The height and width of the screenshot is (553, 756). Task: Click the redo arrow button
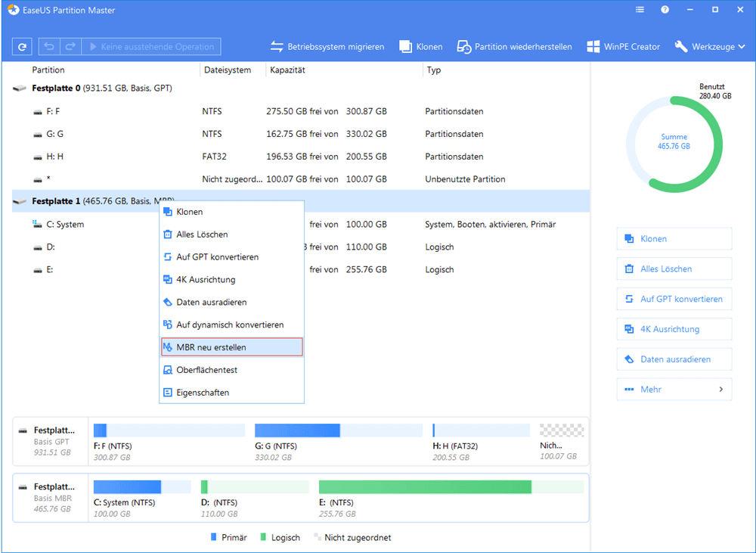click(70, 47)
